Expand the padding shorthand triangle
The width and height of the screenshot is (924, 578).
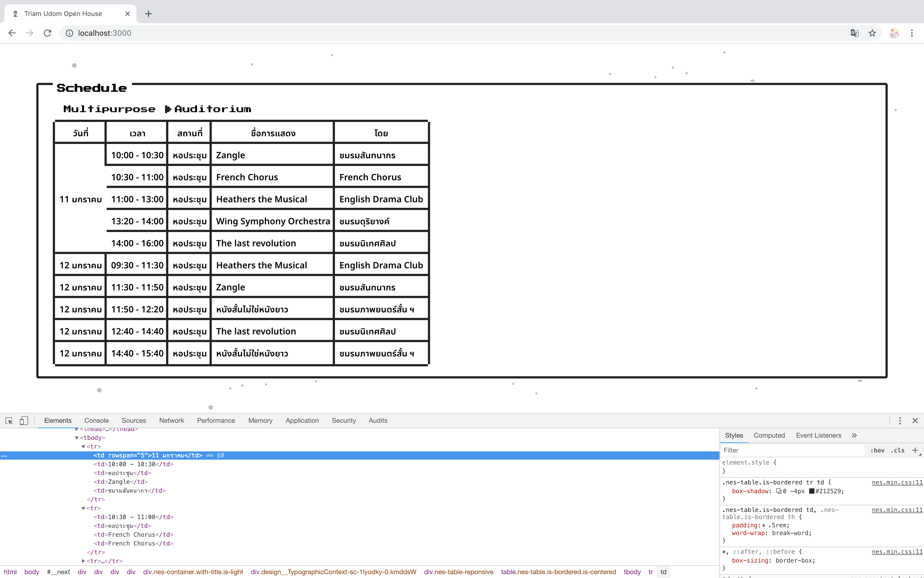tap(764, 525)
